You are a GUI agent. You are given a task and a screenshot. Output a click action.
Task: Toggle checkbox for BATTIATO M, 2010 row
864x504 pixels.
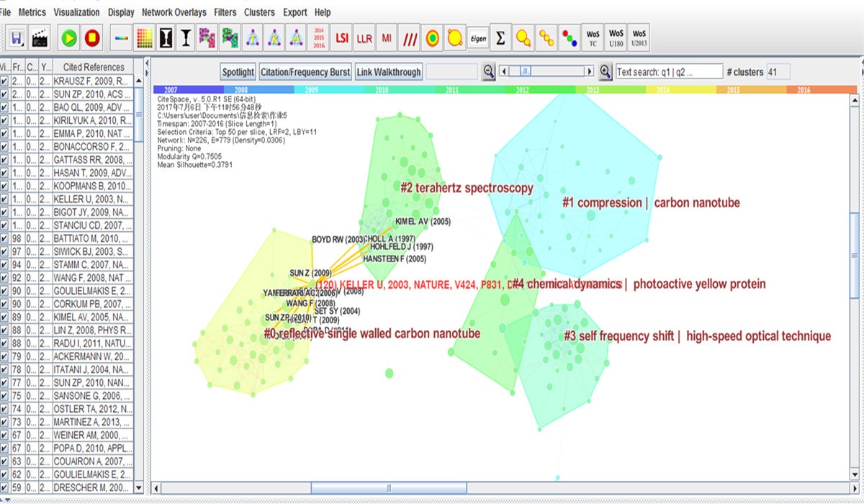tap(5, 238)
